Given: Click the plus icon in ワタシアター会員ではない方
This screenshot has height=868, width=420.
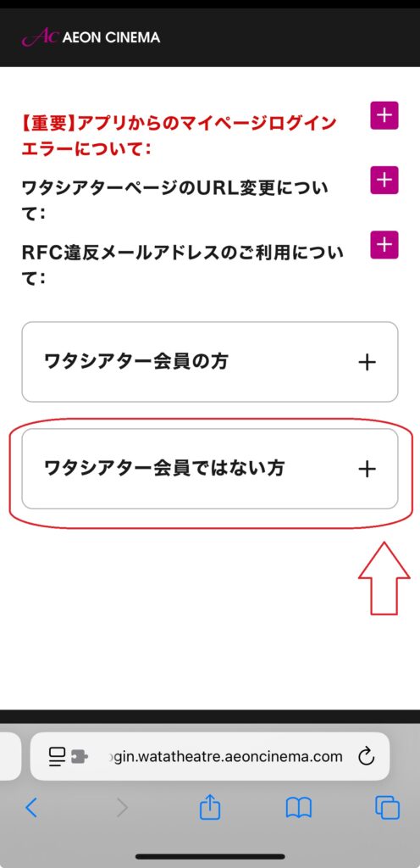Looking at the screenshot, I should coord(367,469).
